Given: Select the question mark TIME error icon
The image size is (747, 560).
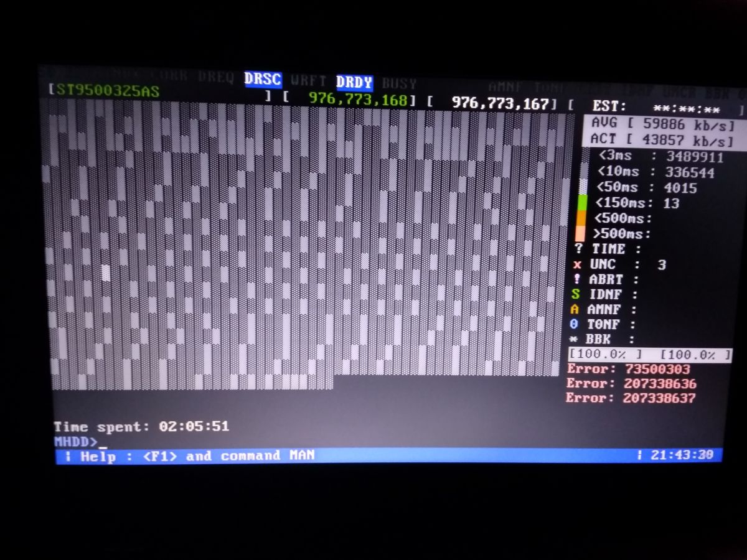Looking at the screenshot, I should pos(579,249).
